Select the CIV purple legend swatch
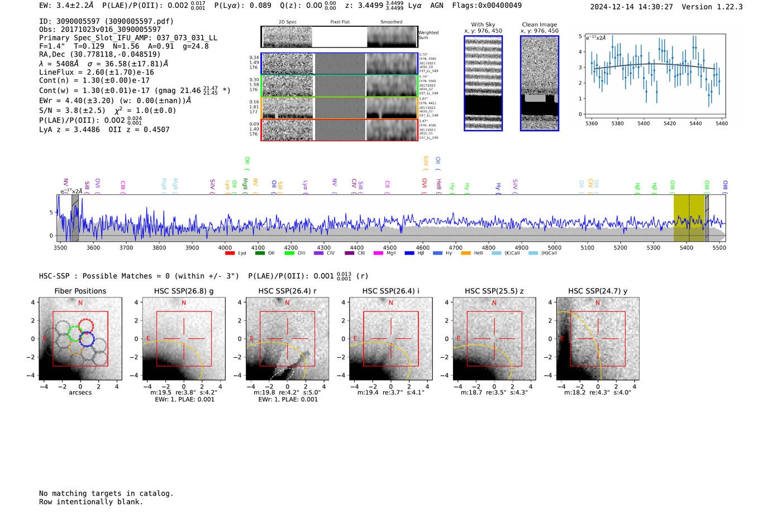The image size is (782, 532). tap(319, 253)
